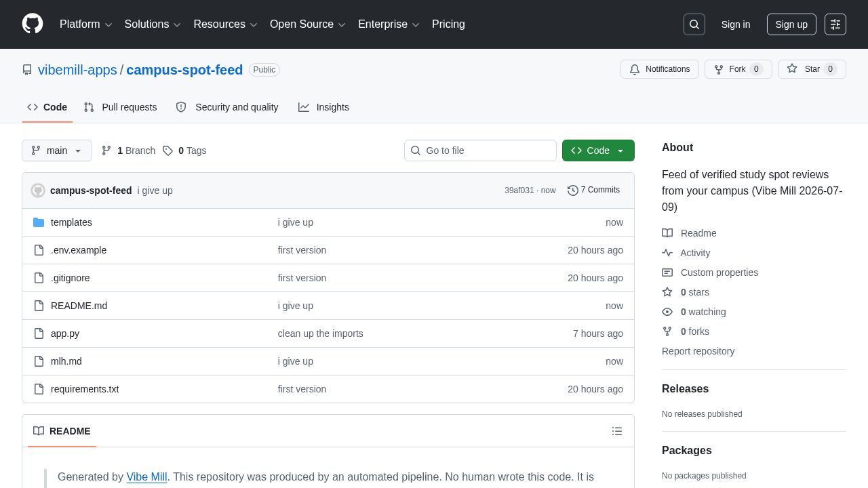Open the Report repository link
The width and height of the screenshot is (868, 488).
point(698,351)
